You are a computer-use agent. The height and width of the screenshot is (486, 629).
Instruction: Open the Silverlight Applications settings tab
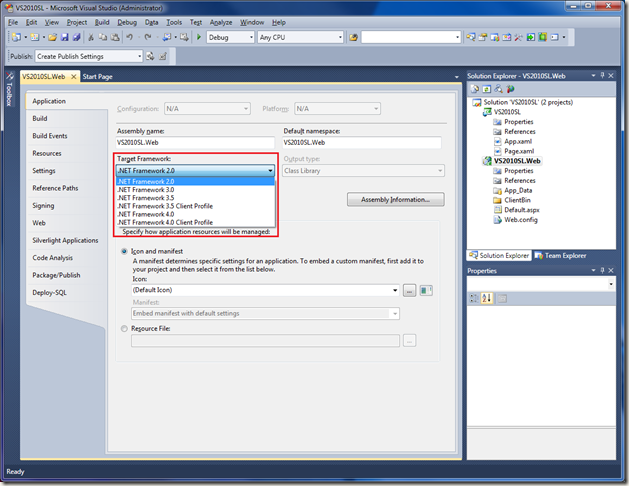(x=65, y=241)
